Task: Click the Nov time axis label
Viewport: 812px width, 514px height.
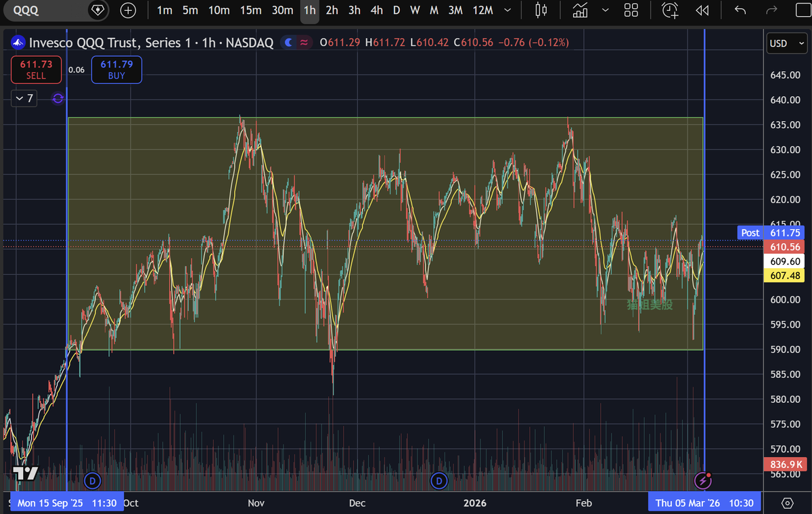Action: point(256,503)
